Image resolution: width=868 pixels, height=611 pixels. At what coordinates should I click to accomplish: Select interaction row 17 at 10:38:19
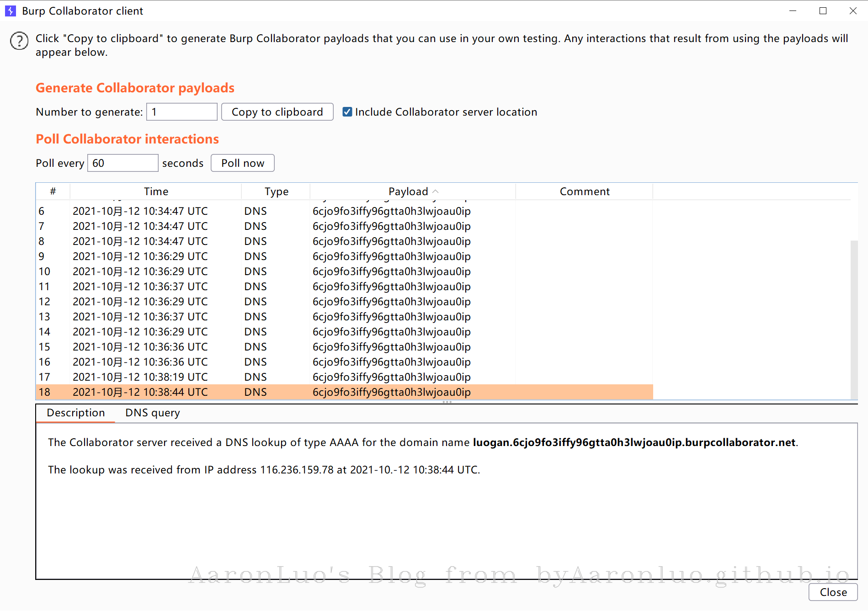tap(344, 377)
